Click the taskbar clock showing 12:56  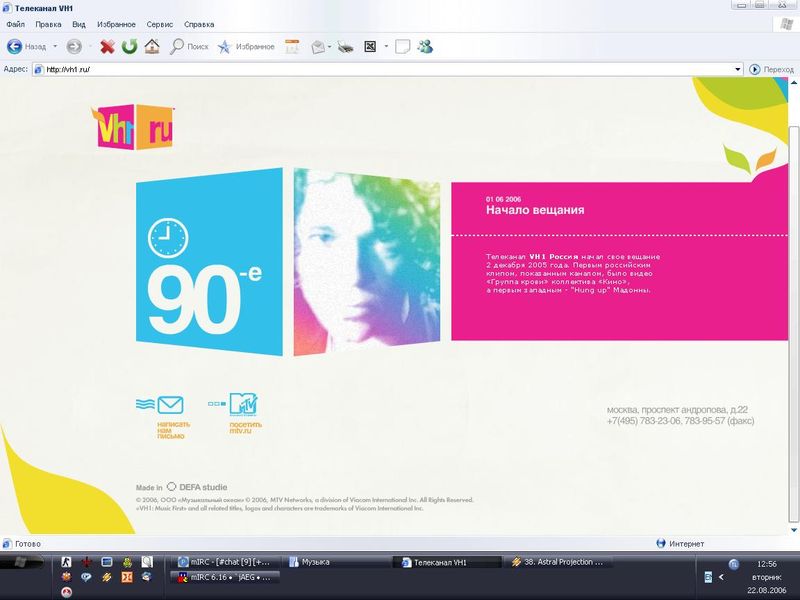767,564
